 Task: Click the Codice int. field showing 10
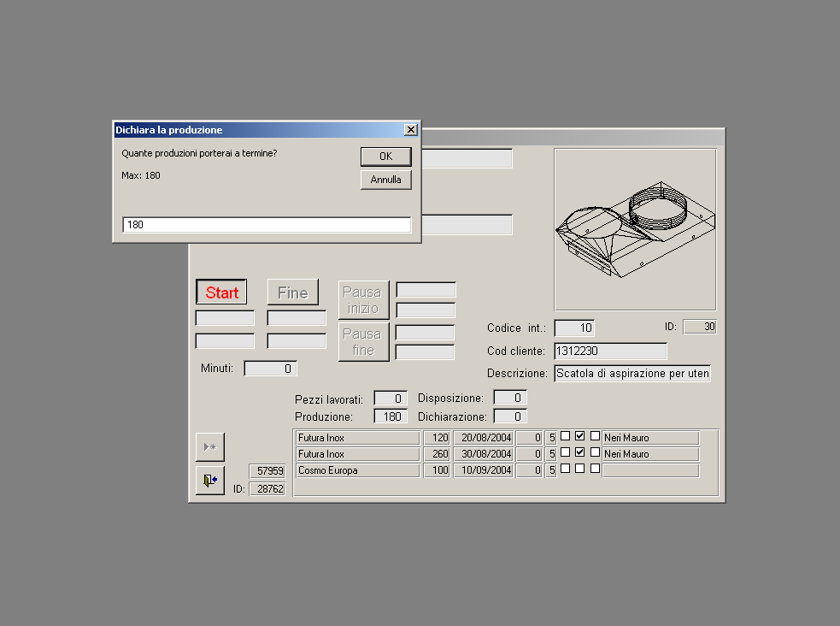(574, 328)
